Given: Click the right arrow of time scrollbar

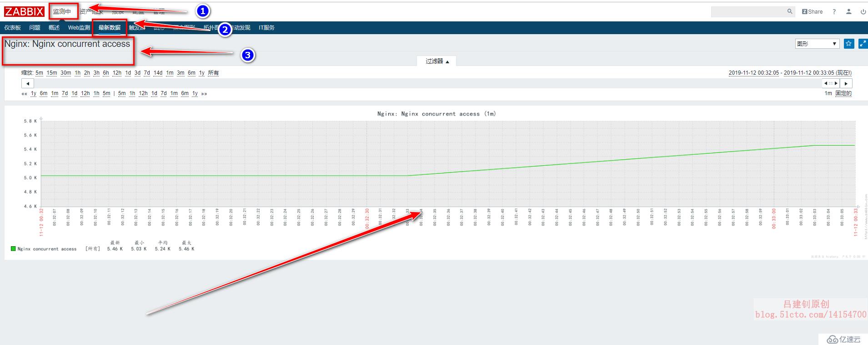Looking at the screenshot, I should coord(846,83).
